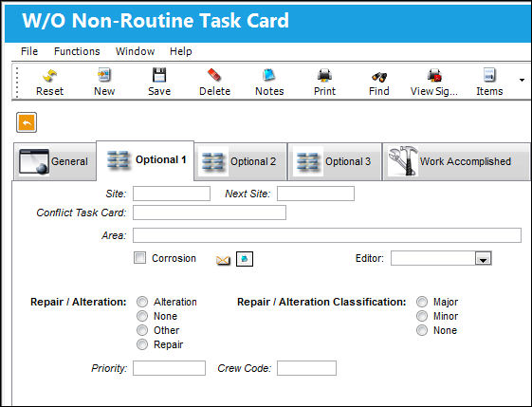Focus the Priority input field
This screenshot has width=532, height=407.
[169, 368]
